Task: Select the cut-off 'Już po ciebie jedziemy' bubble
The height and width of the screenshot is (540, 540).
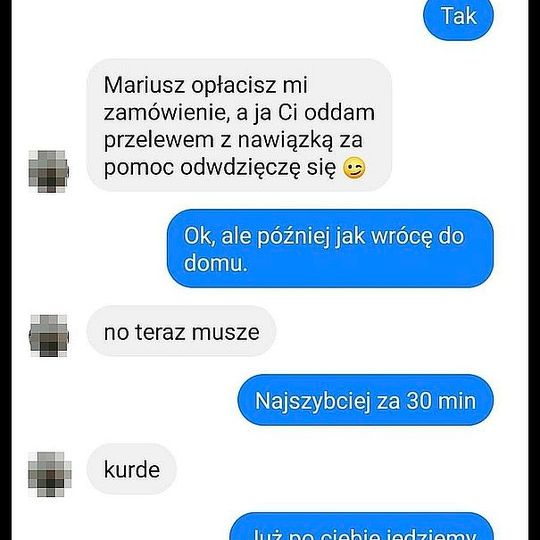Action: coord(362,527)
